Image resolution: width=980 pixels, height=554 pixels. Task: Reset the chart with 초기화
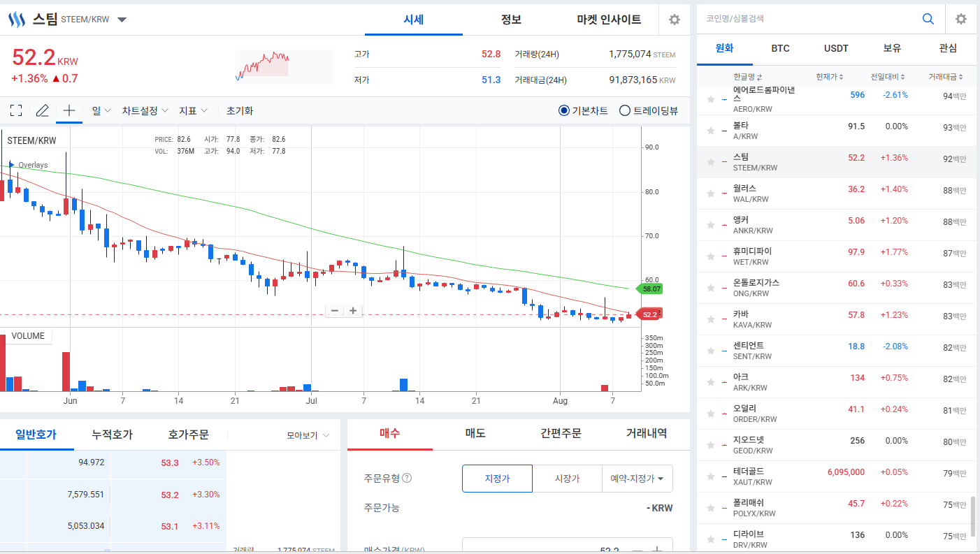coord(240,110)
